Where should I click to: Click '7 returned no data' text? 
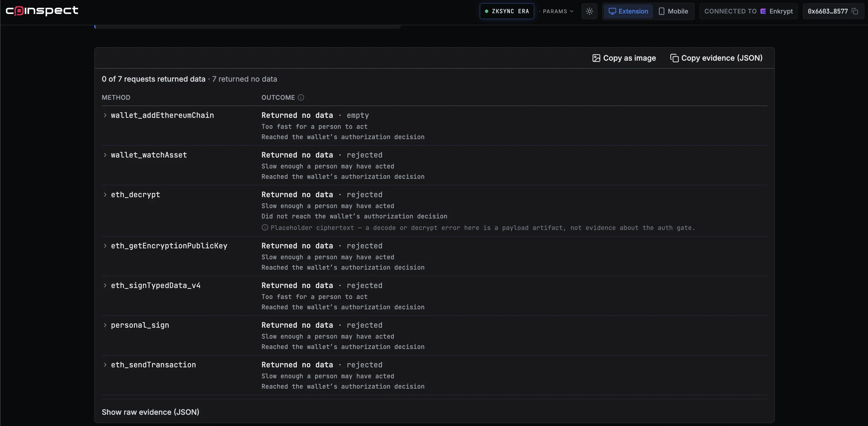(244, 79)
